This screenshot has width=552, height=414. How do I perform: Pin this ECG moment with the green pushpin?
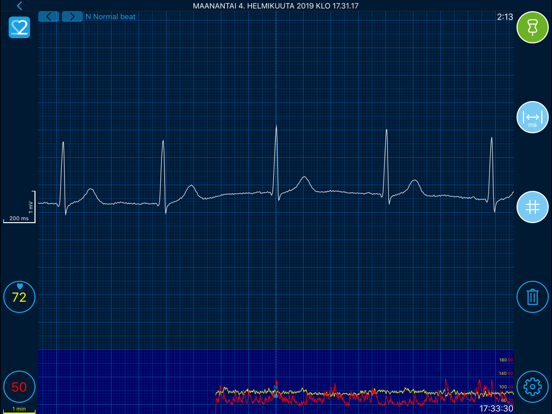[x=532, y=27]
